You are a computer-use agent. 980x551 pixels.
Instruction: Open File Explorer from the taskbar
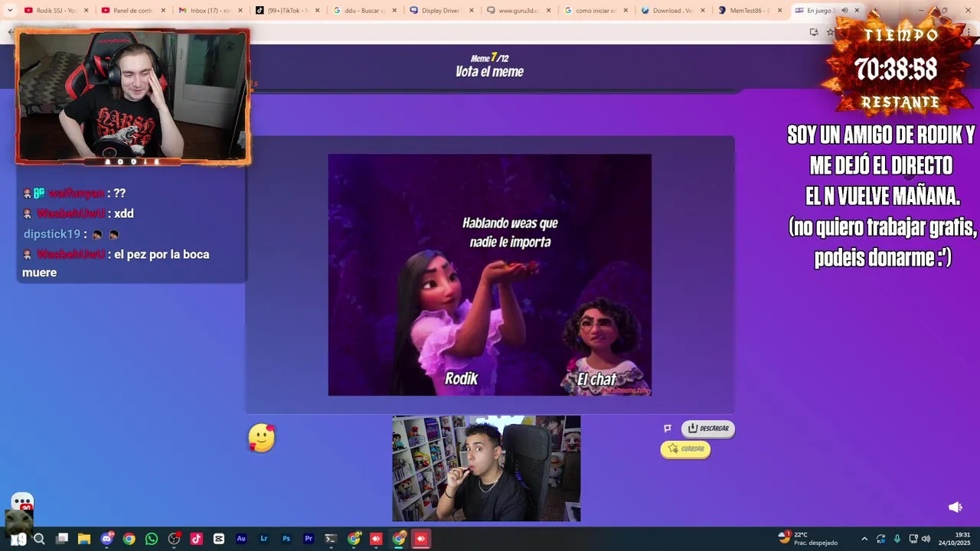(84, 539)
